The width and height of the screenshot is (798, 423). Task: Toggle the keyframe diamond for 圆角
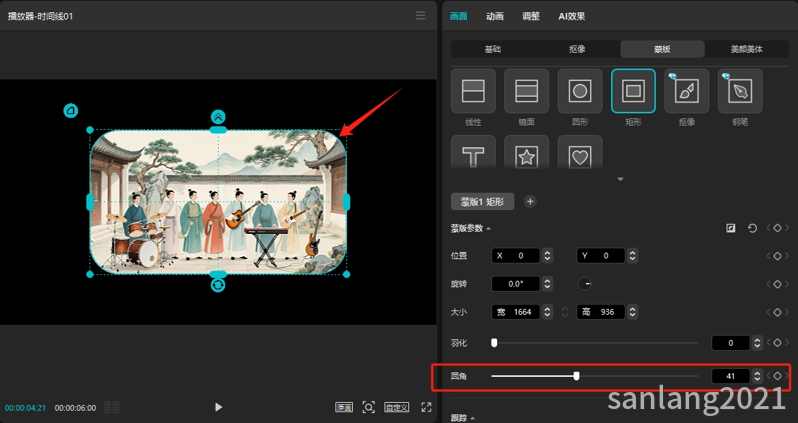777,376
